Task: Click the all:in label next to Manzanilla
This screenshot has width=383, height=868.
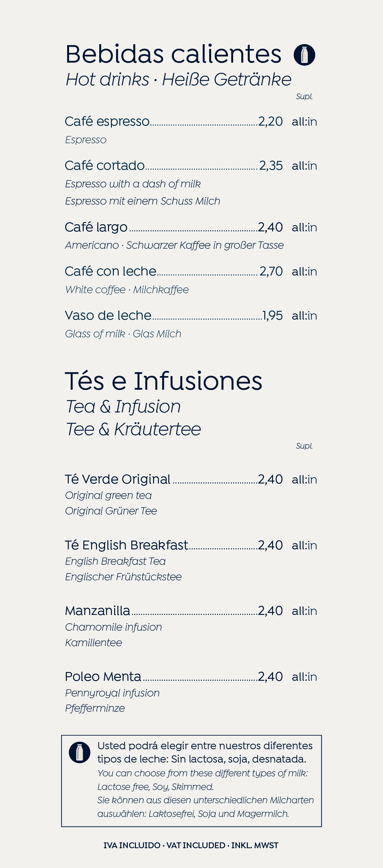Action: coord(304,611)
